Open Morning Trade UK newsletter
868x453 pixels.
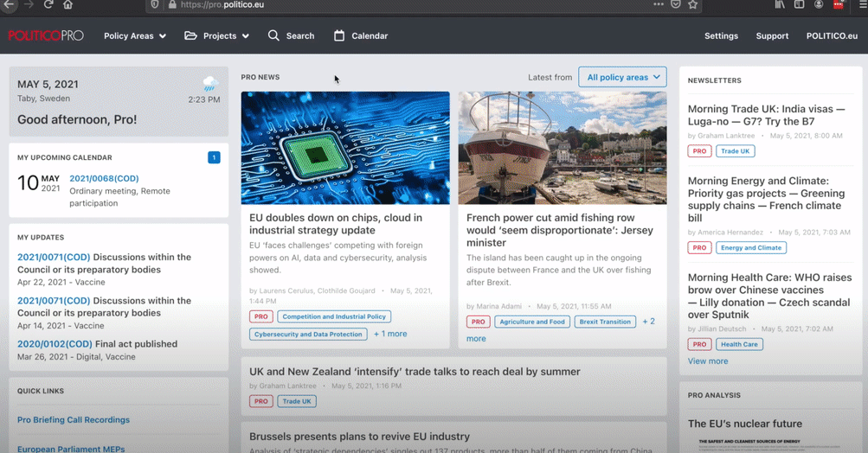click(x=766, y=115)
